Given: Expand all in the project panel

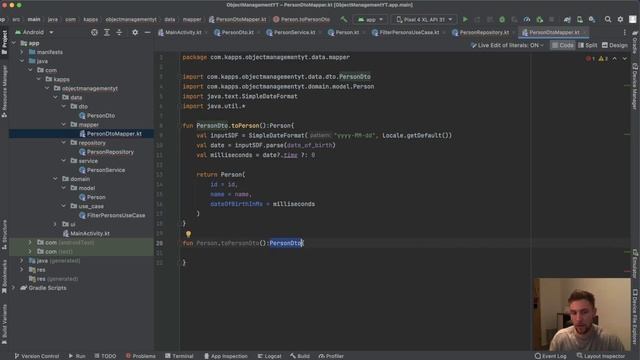Looking at the screenshot, I should coord(107,32).
